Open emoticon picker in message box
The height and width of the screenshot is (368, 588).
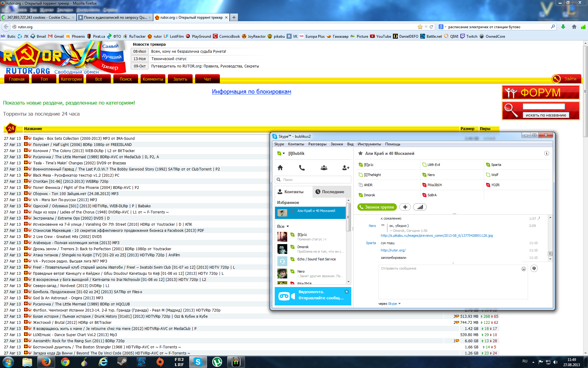pyautogui.click(x=524, y=269)
